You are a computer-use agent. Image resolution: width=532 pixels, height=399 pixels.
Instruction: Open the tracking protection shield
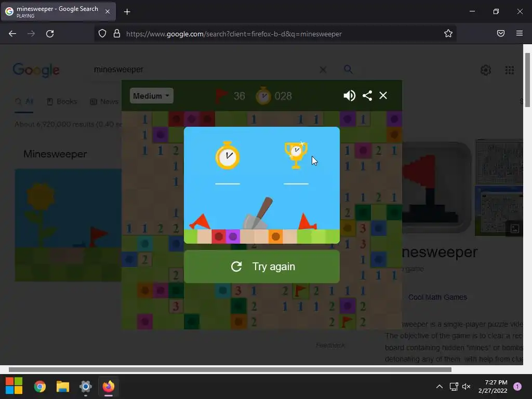pyautogui.click(x=102, y=34)
